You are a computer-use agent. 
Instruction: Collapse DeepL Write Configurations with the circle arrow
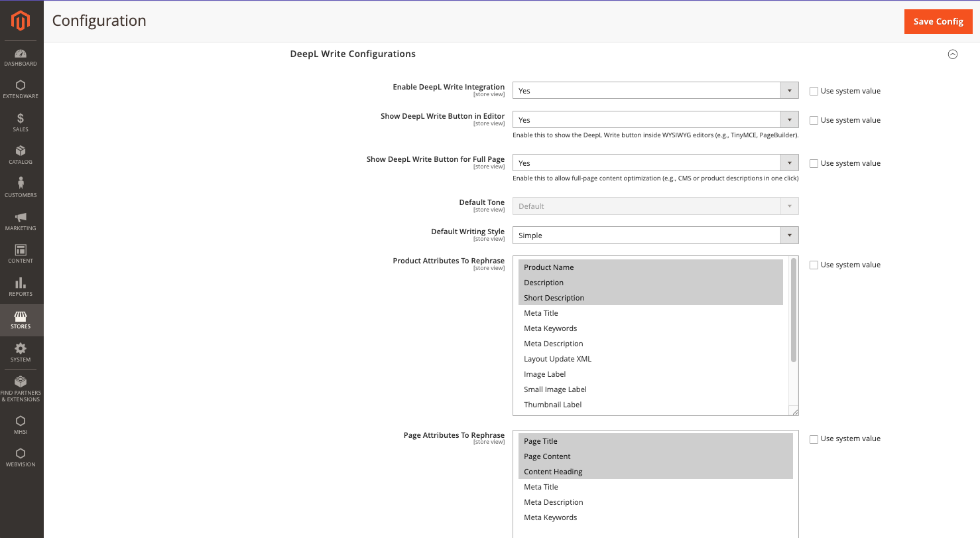point(953,54)
